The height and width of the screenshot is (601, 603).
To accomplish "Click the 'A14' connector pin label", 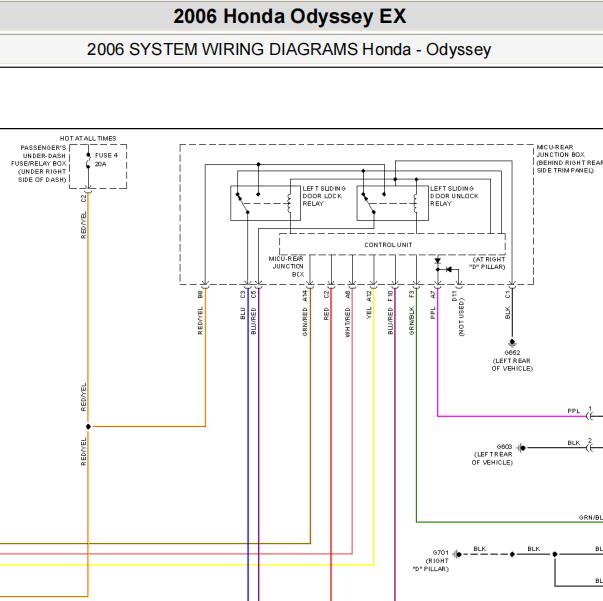I will pos(305,296).
